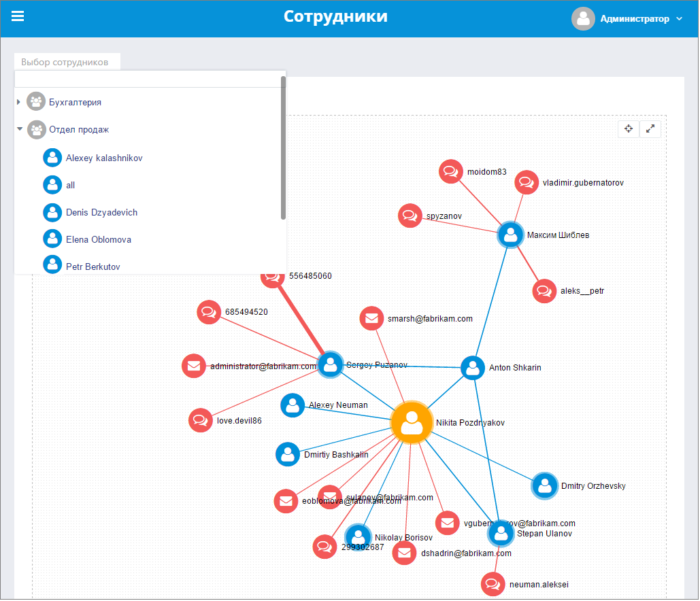Click the neuman.aleksei chat contact node
Screen dimensions: 700x601
coord(493,584)
